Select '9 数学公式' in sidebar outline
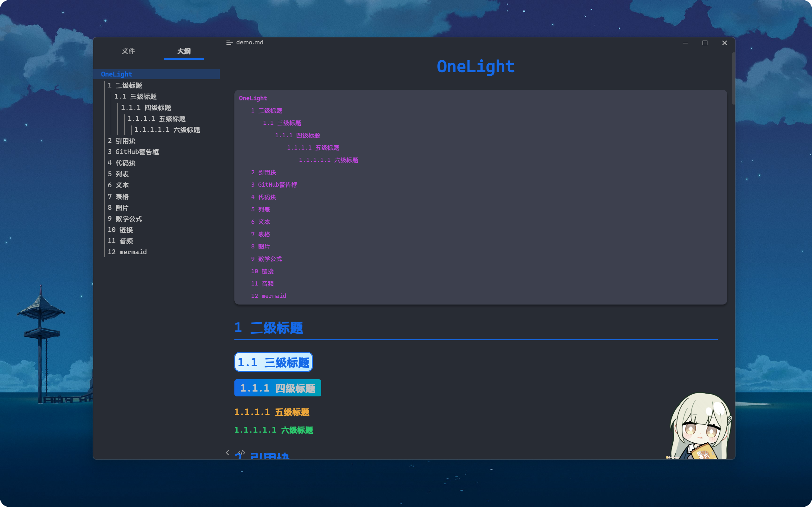This screenshot has width=812, height=507. click(125, 219)
